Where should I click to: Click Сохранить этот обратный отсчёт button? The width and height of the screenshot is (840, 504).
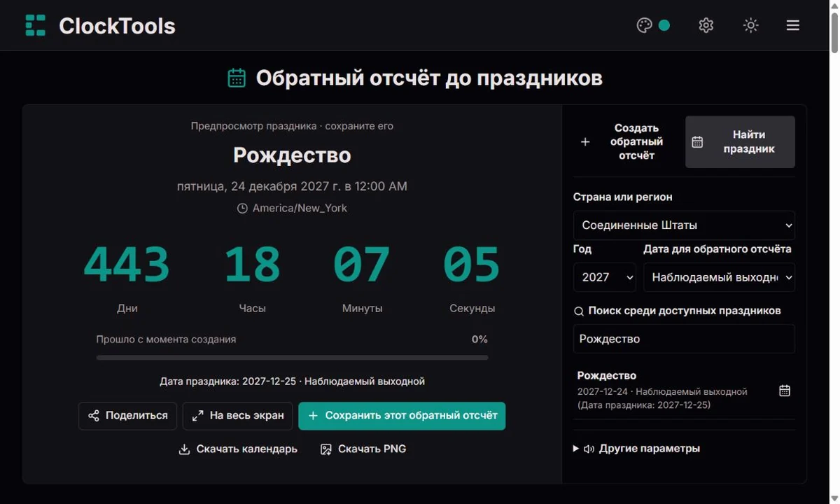click(x=402, y=416)
